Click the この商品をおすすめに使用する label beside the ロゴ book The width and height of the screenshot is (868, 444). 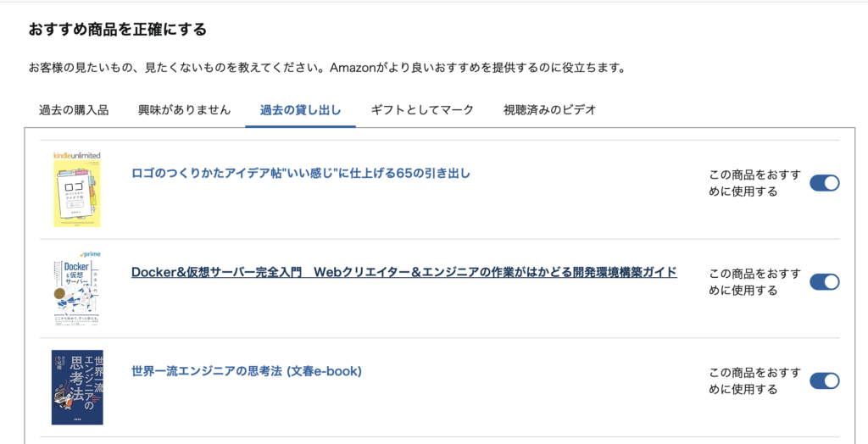pyautogui.click(x=753, y=182)
